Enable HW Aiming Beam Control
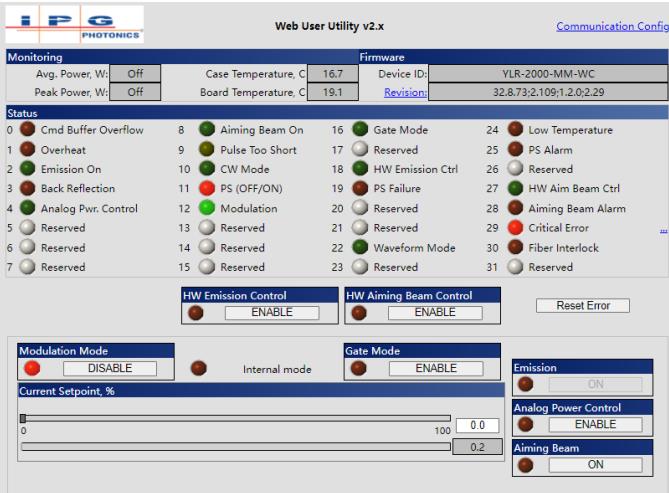 click(435, 312)
